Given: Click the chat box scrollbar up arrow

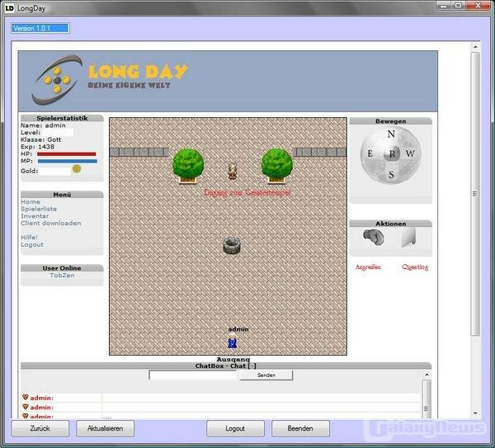Looking at the screenshot, I should 427,375.
